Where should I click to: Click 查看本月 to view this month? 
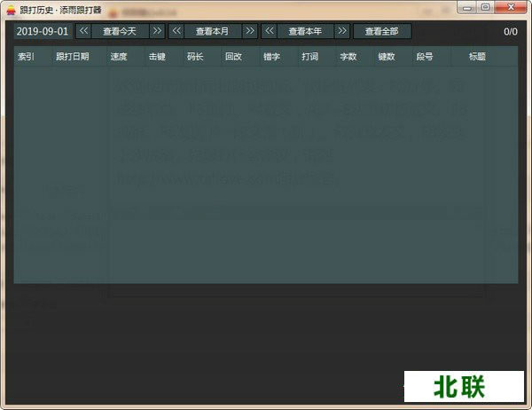213,31
